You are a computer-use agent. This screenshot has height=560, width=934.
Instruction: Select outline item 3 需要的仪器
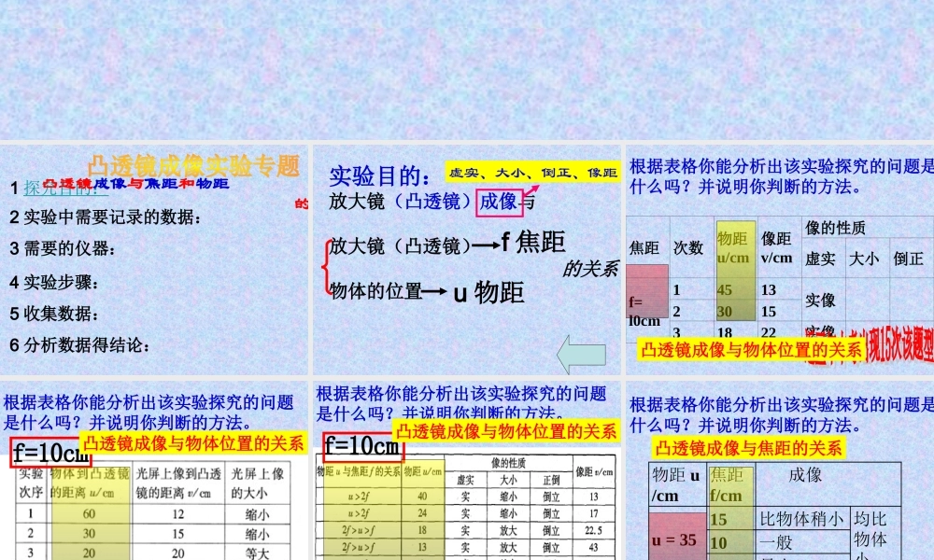[x=62, y=249]
